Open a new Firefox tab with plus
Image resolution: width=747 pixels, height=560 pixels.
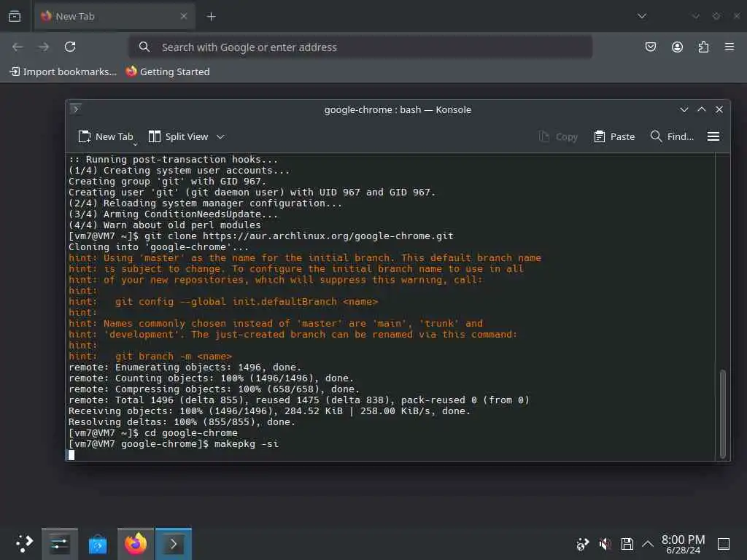coord(211,17)
